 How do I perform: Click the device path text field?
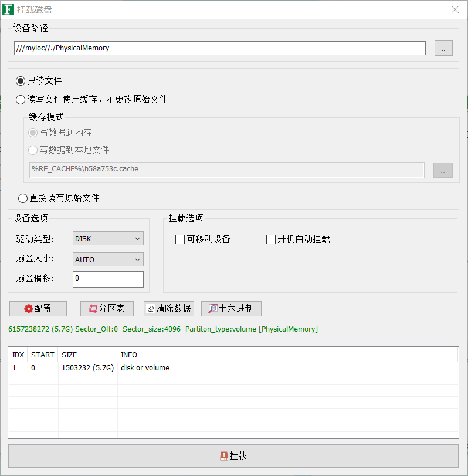[x=220, y=48]
